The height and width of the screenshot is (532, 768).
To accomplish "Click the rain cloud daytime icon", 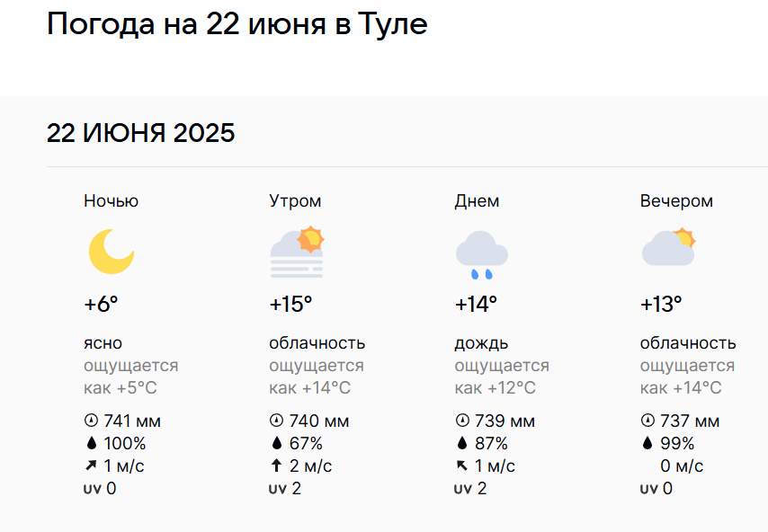I will pos(482,255).
